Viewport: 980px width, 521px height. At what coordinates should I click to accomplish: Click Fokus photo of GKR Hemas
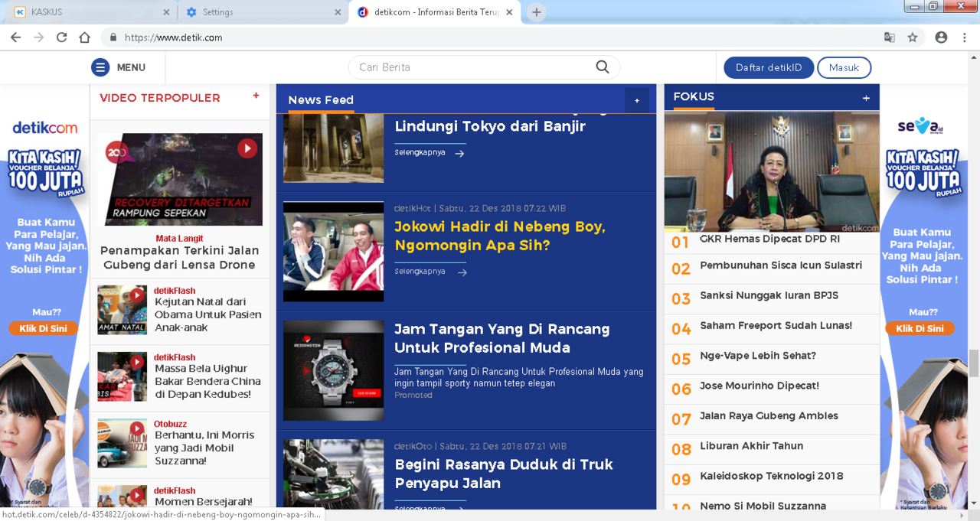tap(772, 172)
